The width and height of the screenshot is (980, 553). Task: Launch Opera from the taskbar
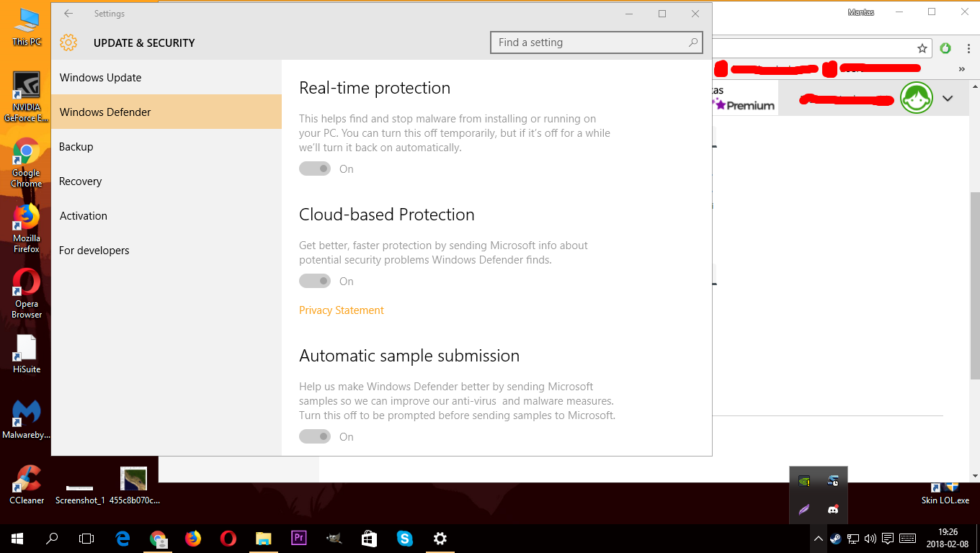[x=228, y=539]
